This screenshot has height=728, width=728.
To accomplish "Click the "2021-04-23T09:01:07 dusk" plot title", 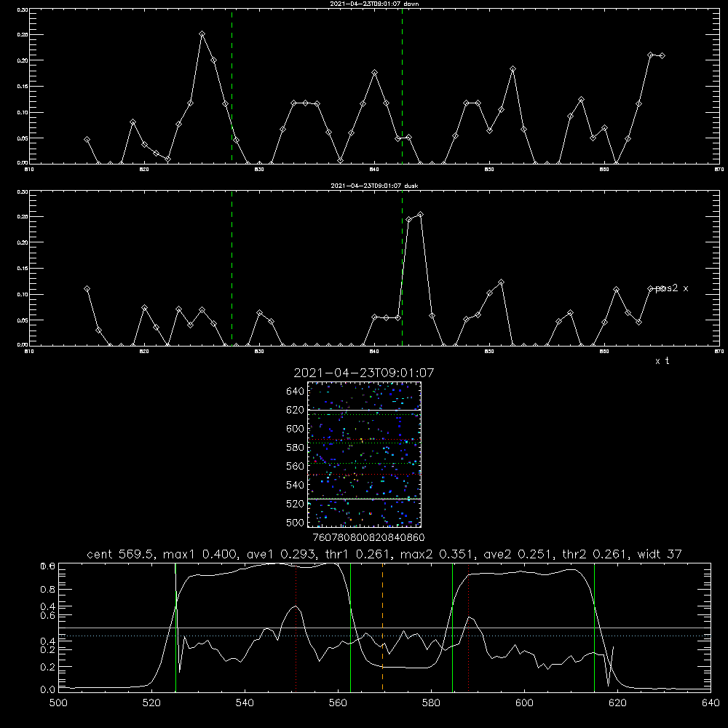I will (374, 186).
